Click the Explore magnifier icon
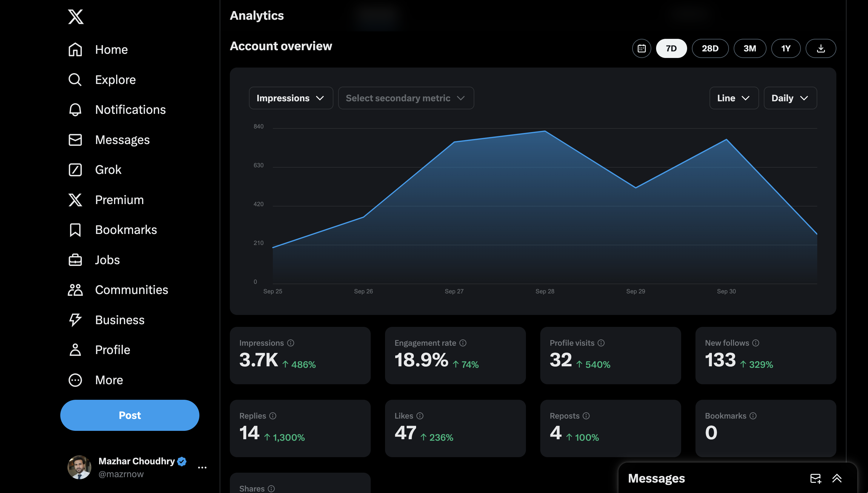This screenshot has width=868, height=493. pyautogui.click(x=75, y=79)
